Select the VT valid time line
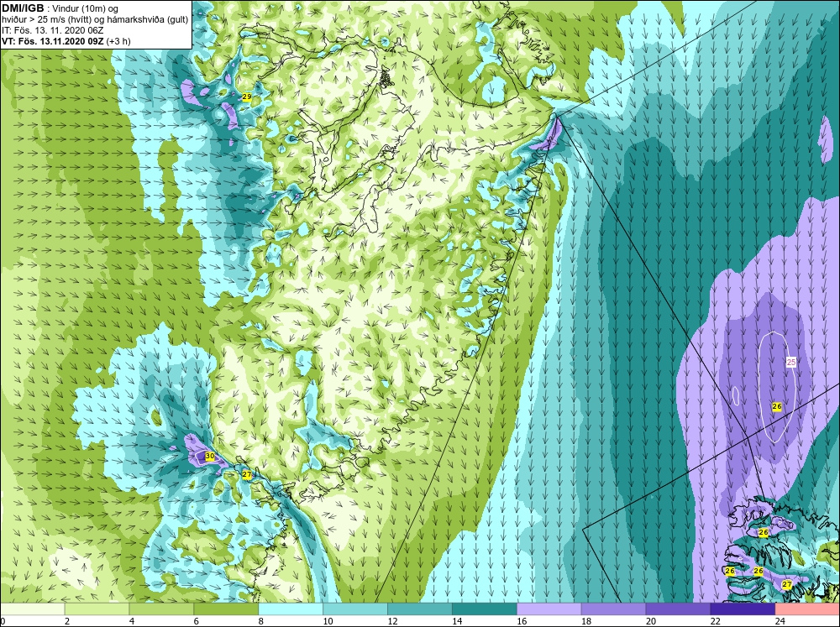This screenshot has height=627, width=840. point(66,41)
